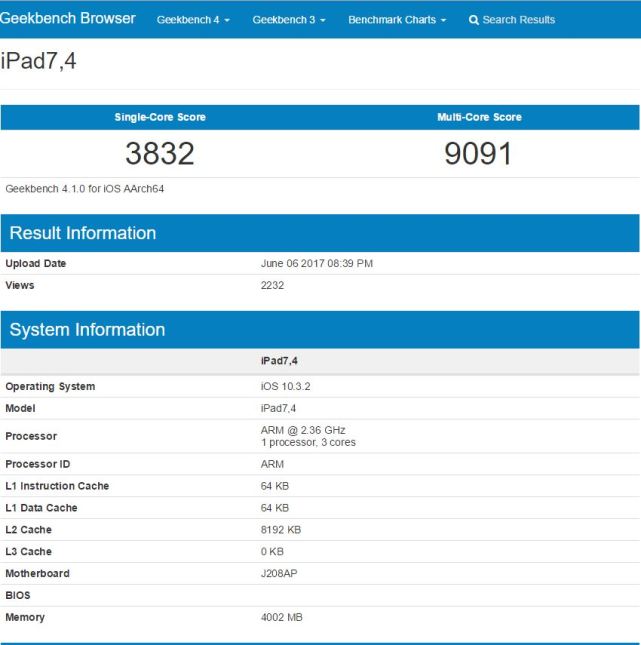Screen dimensions: 641x645
Task: Open the Geekbench Browser home link
Action: click(67, 19)
